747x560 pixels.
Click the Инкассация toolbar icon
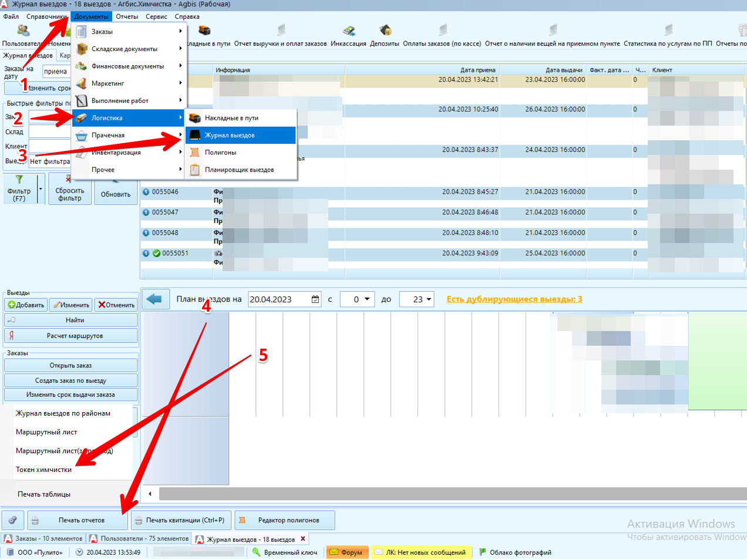(x=349, y=31)
